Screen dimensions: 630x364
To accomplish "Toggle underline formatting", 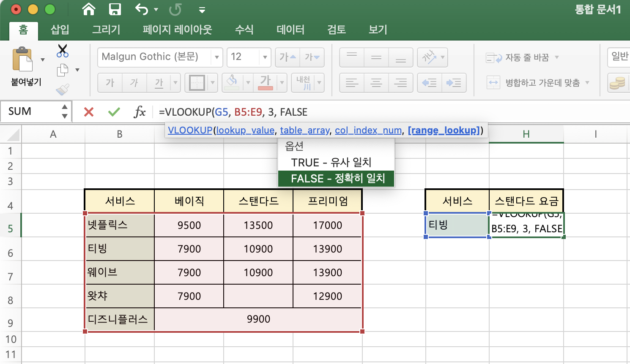I will coord(159,83).
